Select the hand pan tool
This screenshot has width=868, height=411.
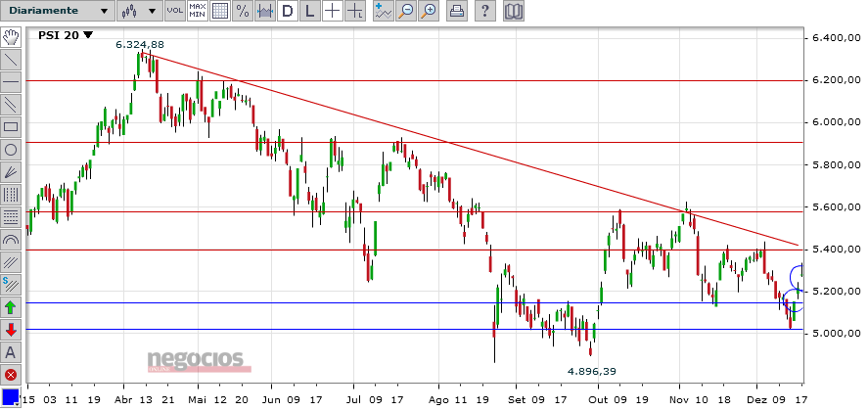coord(11,38)
